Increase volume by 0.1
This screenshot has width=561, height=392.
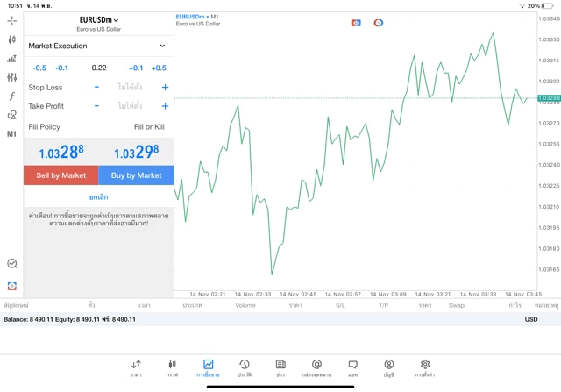(x=136, y=68)
